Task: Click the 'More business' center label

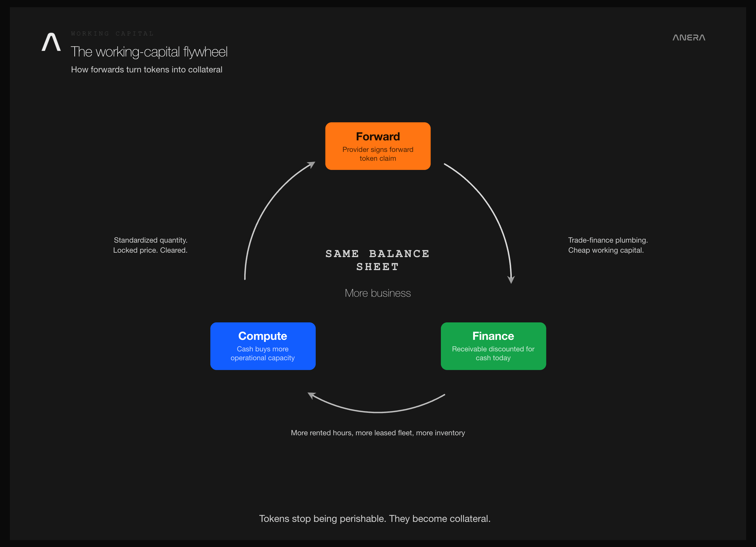Action: [x=378, y=293]
